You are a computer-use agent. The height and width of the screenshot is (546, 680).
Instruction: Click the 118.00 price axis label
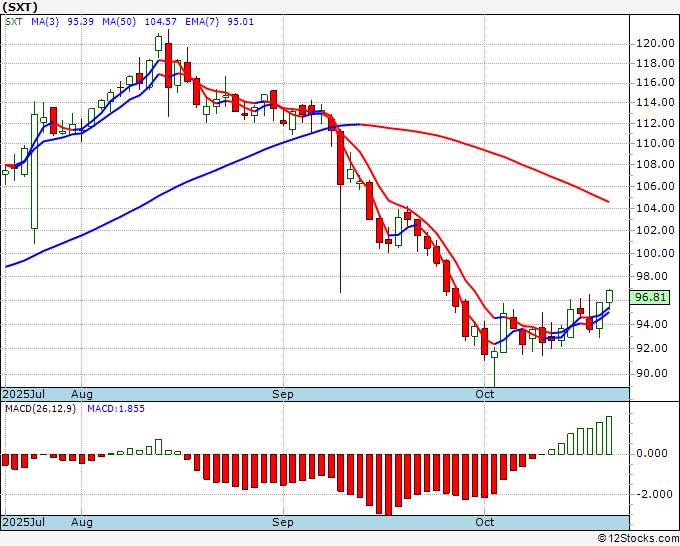tap(655, 63)
